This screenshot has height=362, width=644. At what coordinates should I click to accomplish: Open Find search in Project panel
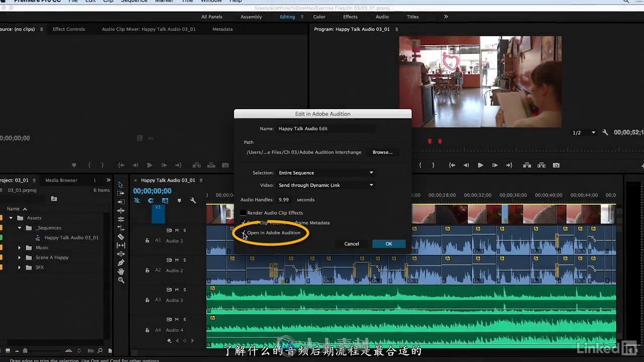[x=100, y=350]
